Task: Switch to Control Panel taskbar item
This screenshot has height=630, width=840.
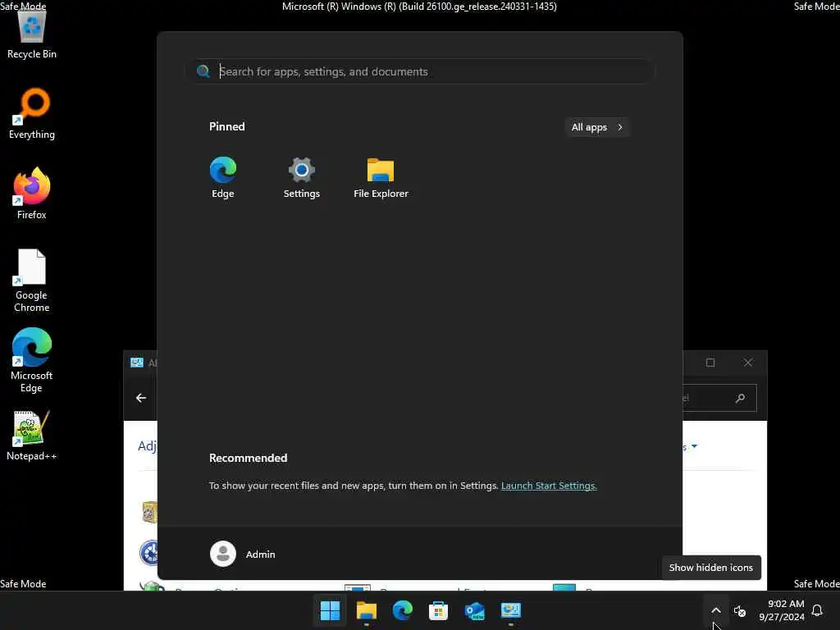Action: [510, 610]
